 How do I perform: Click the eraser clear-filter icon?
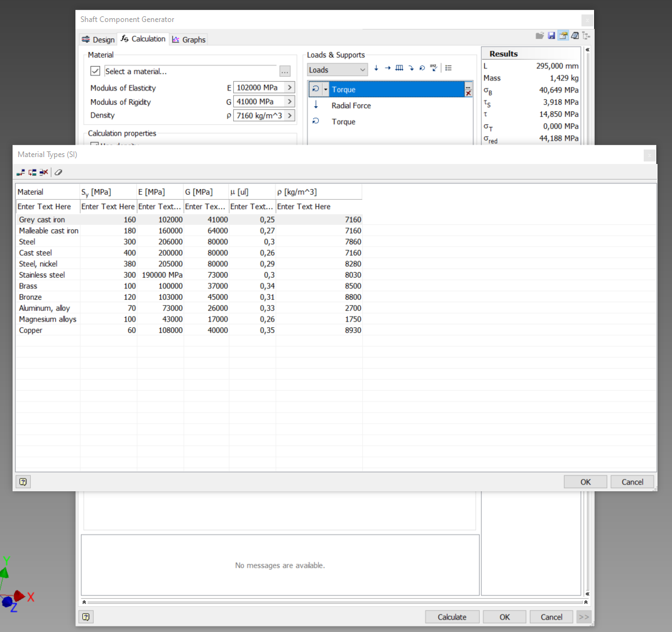(x=58, y=172)
